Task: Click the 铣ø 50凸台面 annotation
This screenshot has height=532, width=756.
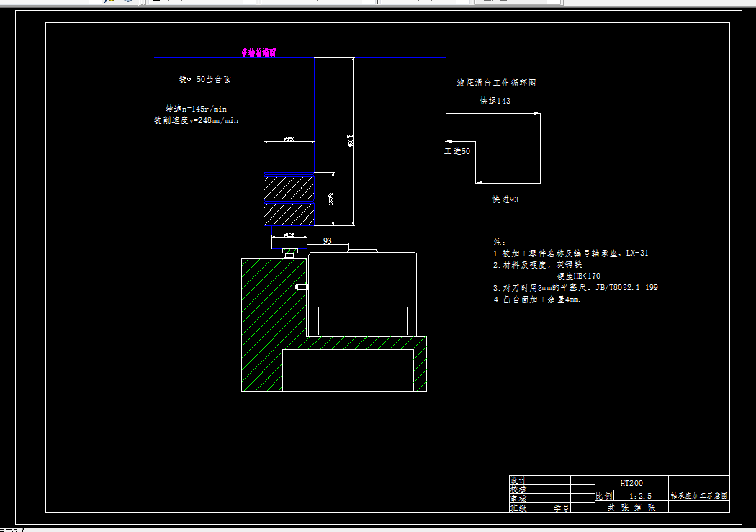Action: pos(205,79)
